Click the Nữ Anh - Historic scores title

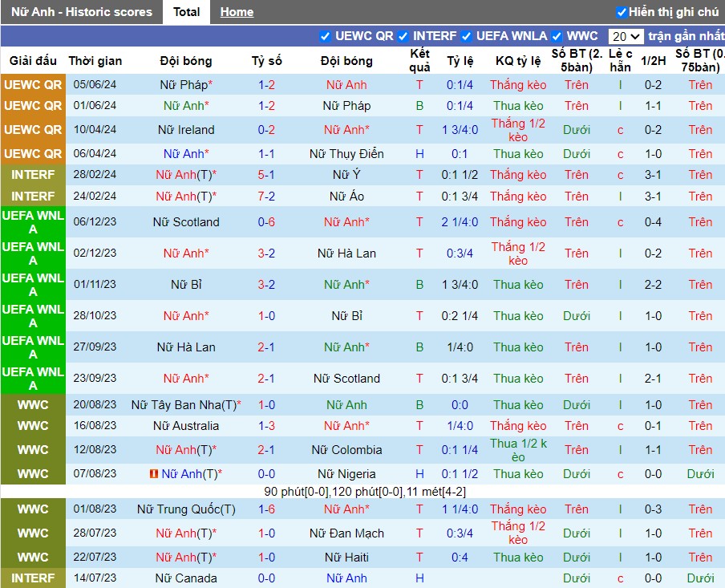coord(81,12)
